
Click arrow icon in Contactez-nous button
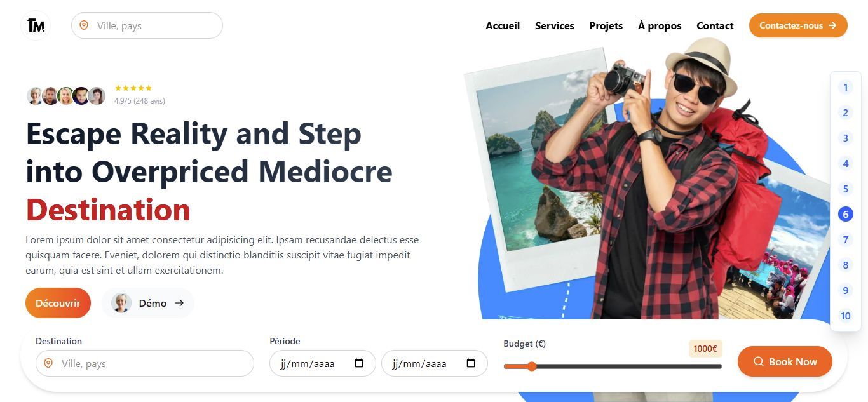click(832, 25)
